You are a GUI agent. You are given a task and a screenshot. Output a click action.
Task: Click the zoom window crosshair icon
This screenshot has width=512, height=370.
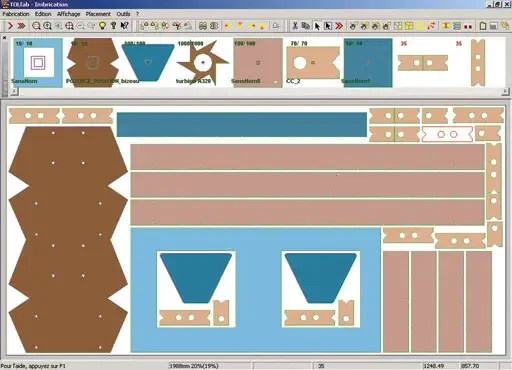click(69, 26)
